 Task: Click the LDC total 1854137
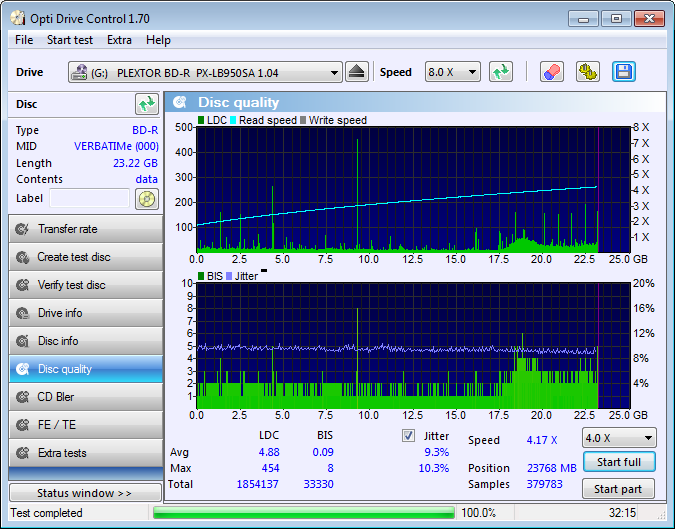(257, 484)
